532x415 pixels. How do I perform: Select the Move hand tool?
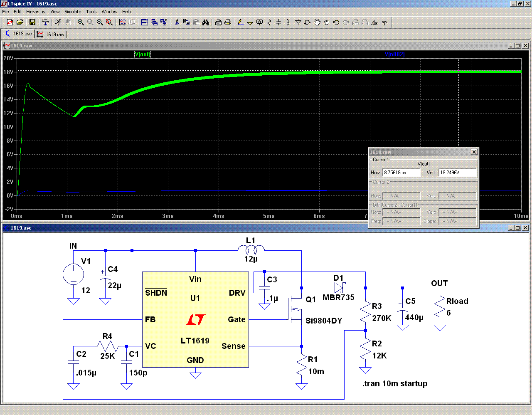tap(317, 22)
